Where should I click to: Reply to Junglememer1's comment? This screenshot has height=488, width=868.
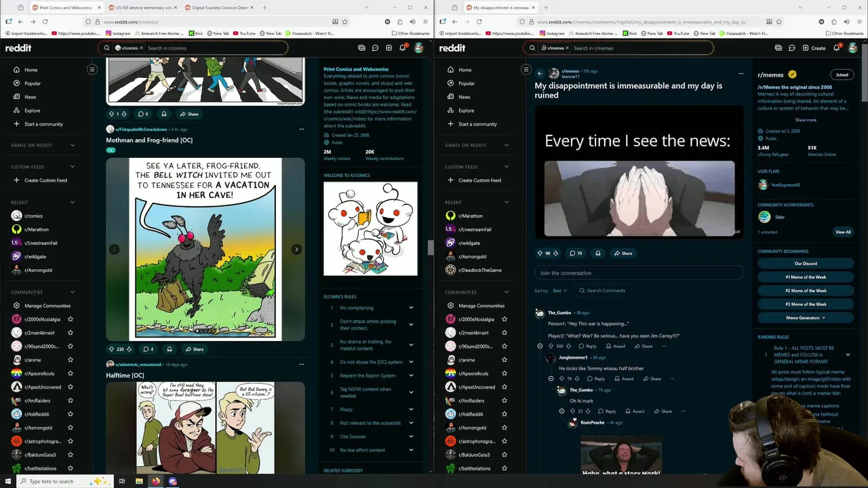[596, 379]
